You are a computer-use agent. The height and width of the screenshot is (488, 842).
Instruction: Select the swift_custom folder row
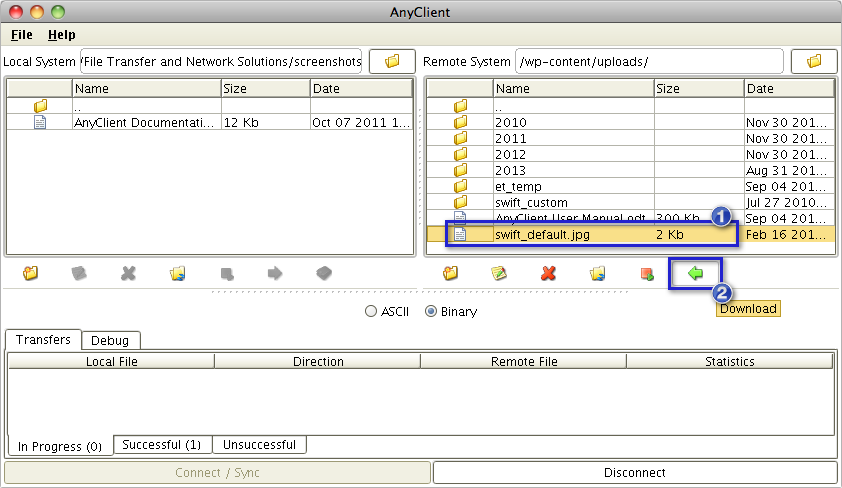coord(630,202)
